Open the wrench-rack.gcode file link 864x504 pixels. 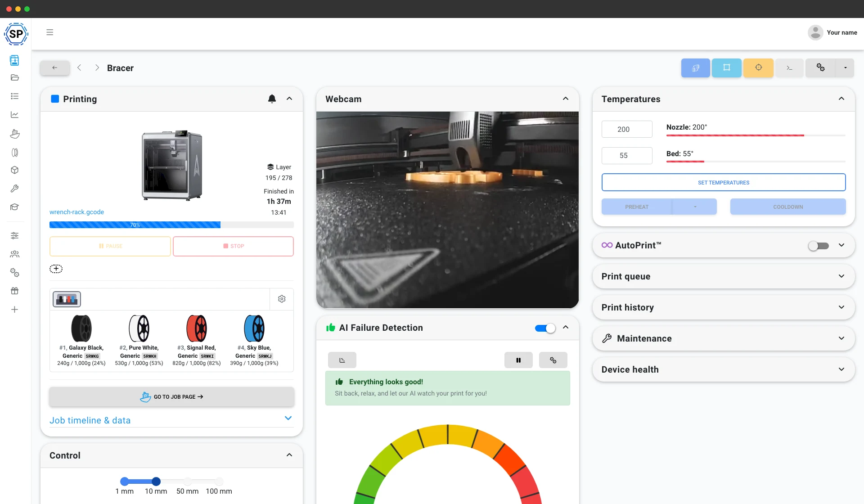click(76, 212)
